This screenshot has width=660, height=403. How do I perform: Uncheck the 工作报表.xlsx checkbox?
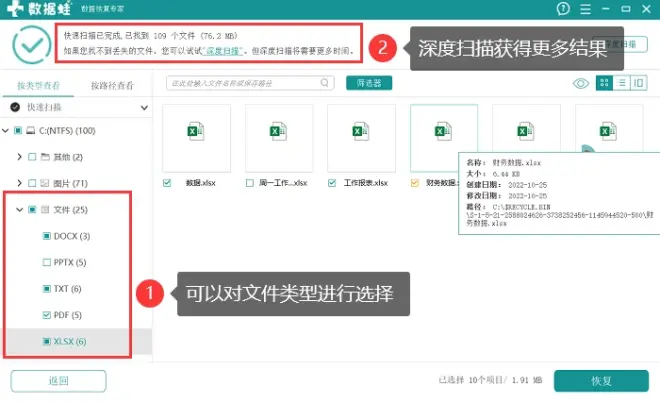(x=332, y=183)
